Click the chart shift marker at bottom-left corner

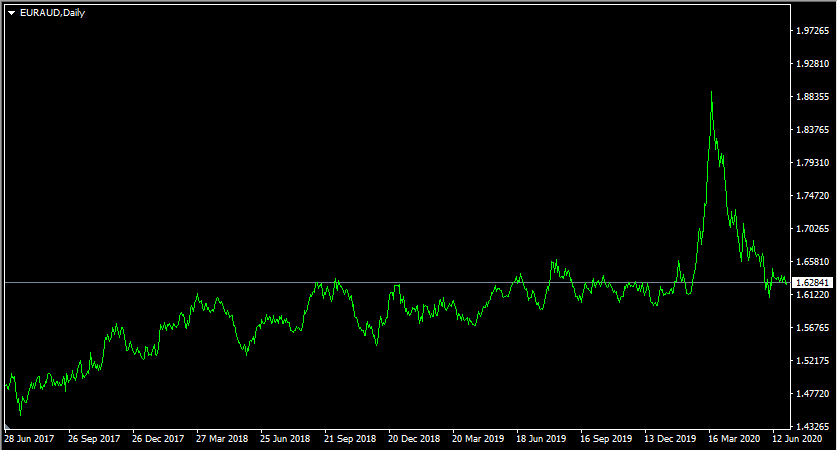pyautogui.click(x=7, y=427)
